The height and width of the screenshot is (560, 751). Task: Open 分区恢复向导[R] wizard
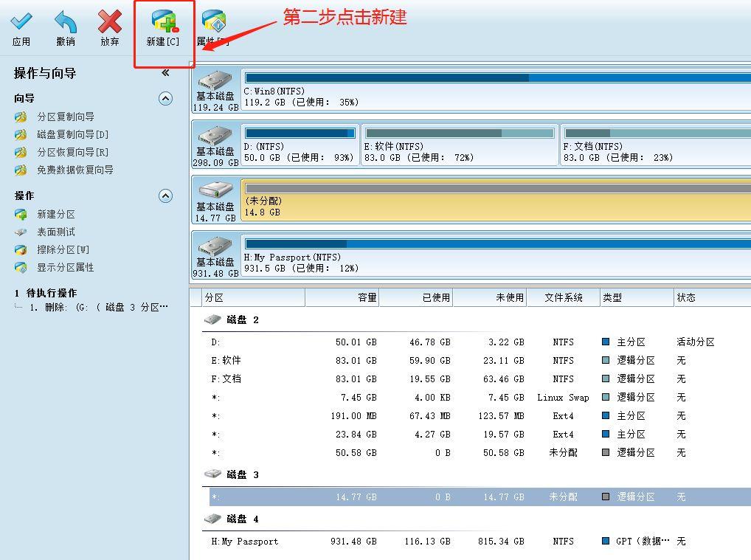click(x=73, y=152)
